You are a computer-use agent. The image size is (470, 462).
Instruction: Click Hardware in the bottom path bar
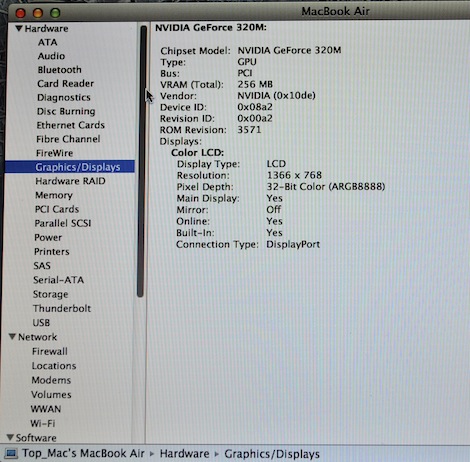click(x=184, y=454)
